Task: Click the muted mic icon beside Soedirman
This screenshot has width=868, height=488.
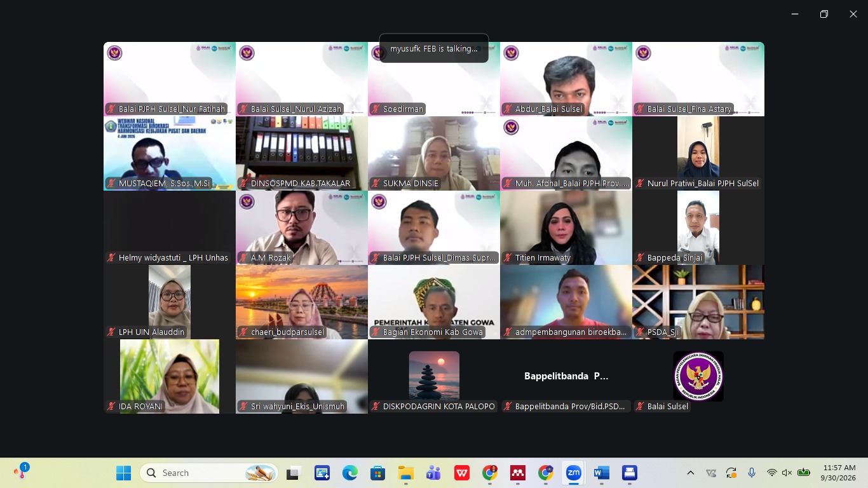Action: 376,109
